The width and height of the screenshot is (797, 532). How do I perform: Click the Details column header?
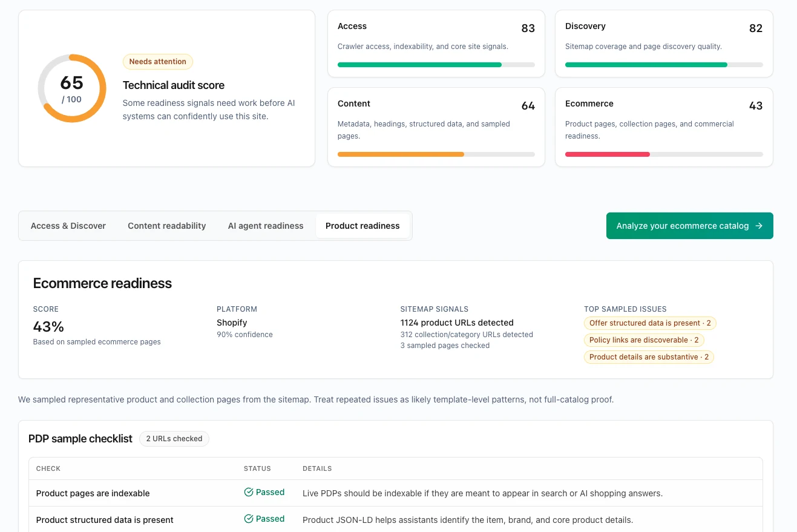click(x=317, y=468)
